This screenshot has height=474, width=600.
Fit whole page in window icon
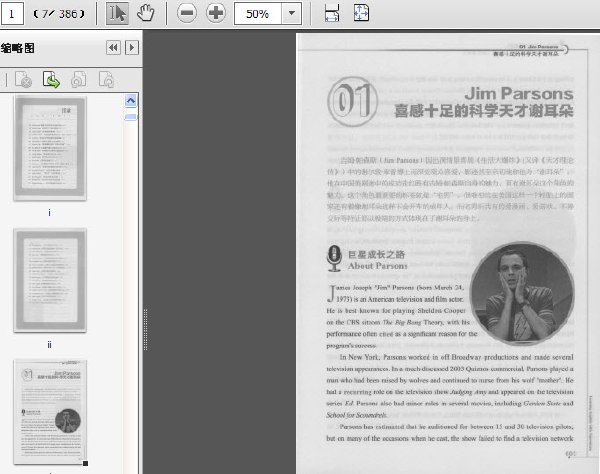click(361, 13)
